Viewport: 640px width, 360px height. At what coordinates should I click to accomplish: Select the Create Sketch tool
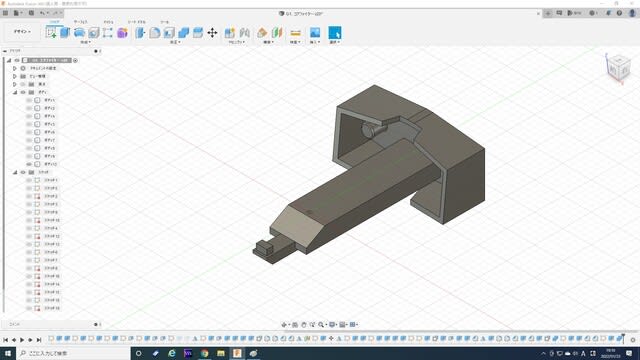coord(51,33)
